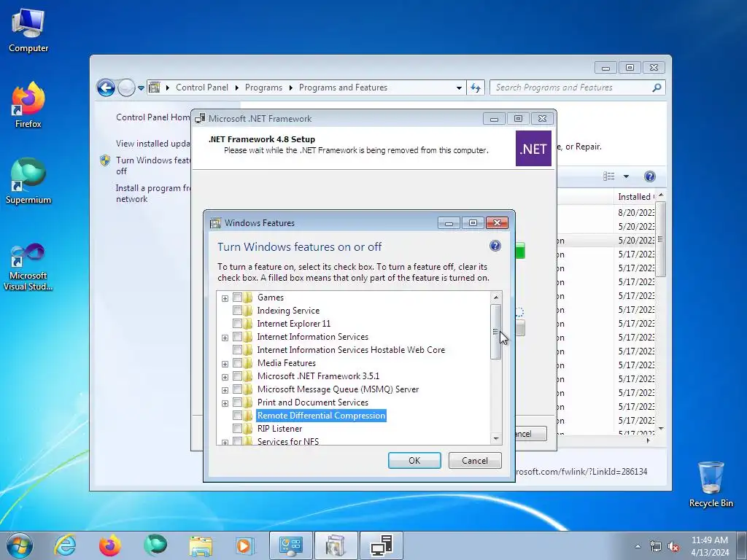The width and height of the screenshot is (747, 560).
Task: Open the recent pages dropdown arrow
Action: pos(141,88)
